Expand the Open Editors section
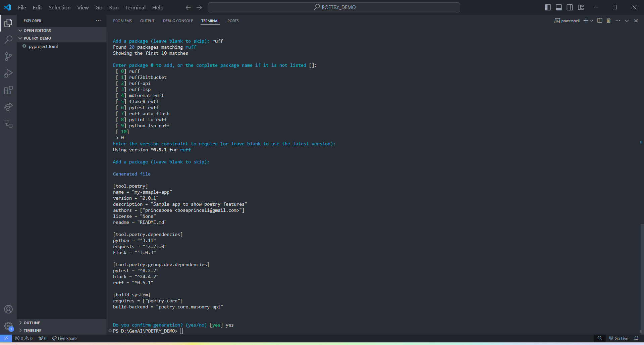This screenshot has height=345, width=644. (61, 31)
